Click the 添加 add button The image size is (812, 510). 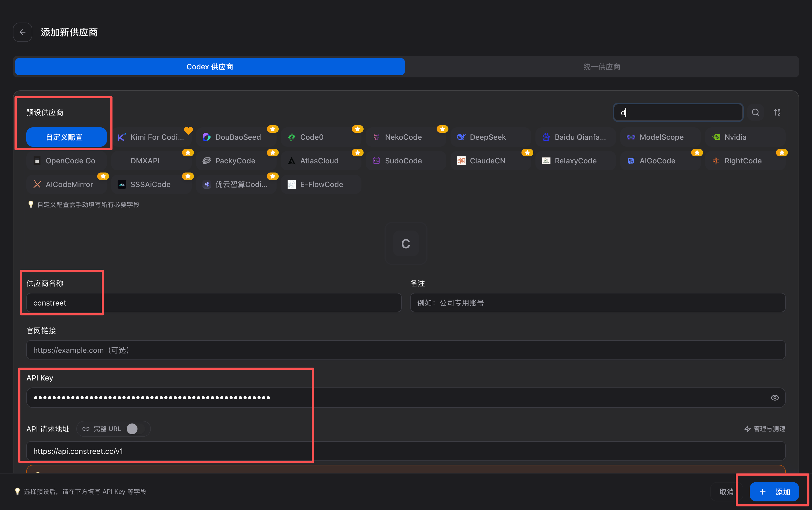pos(774,492)
